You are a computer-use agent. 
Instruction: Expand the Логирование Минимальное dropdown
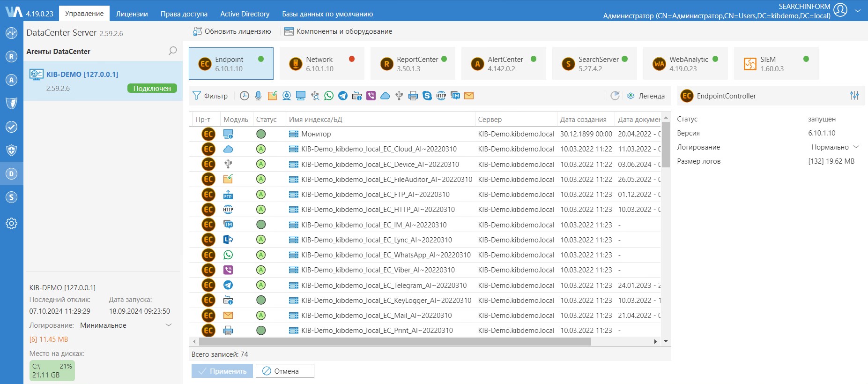[x=169, y=325]
